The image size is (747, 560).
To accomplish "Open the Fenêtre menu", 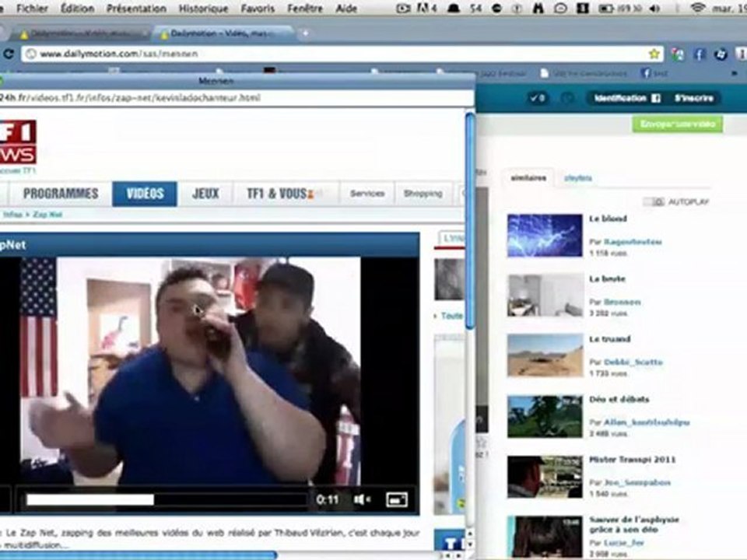I will (x=305, y=8).
